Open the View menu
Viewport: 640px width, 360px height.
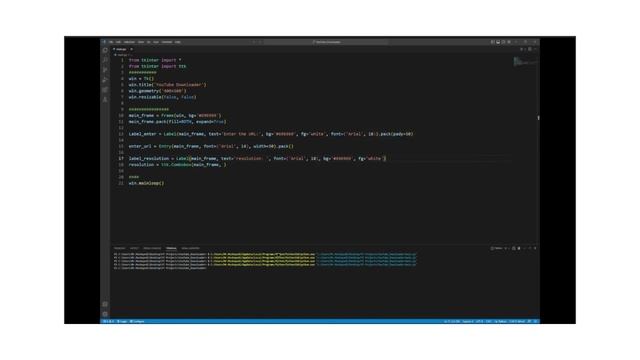tap(141, 42)
